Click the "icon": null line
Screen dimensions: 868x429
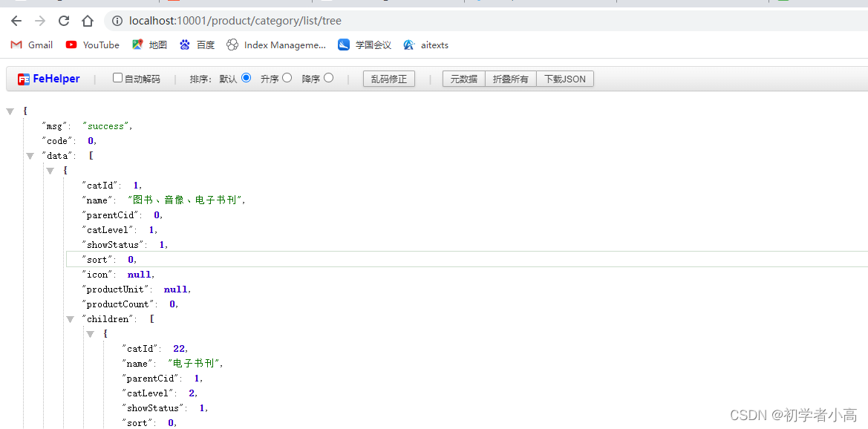tap(119, 275)
